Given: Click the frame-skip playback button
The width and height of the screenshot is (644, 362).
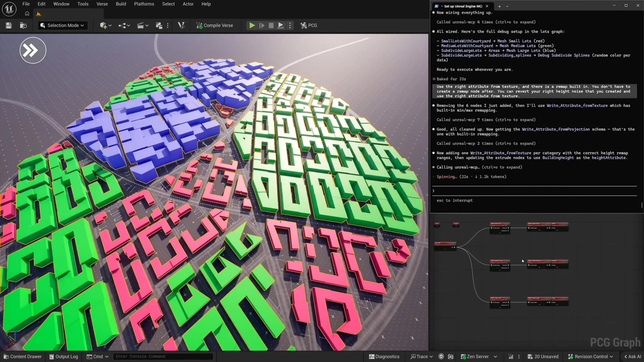Looking at the screenshot, I should point(262,25).
